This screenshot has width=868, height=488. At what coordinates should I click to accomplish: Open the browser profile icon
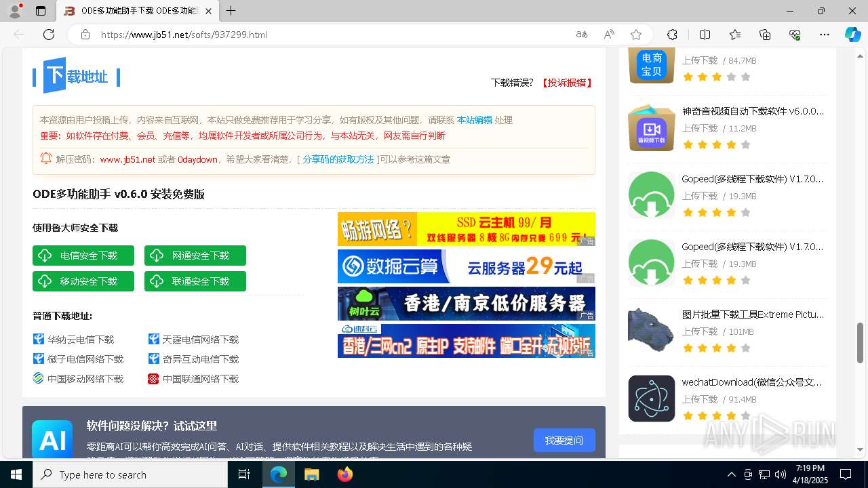[x=15, y=11]
